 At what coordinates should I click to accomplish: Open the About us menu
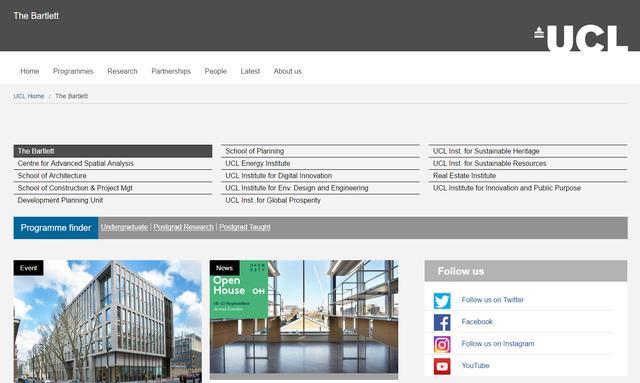(287, 71)
